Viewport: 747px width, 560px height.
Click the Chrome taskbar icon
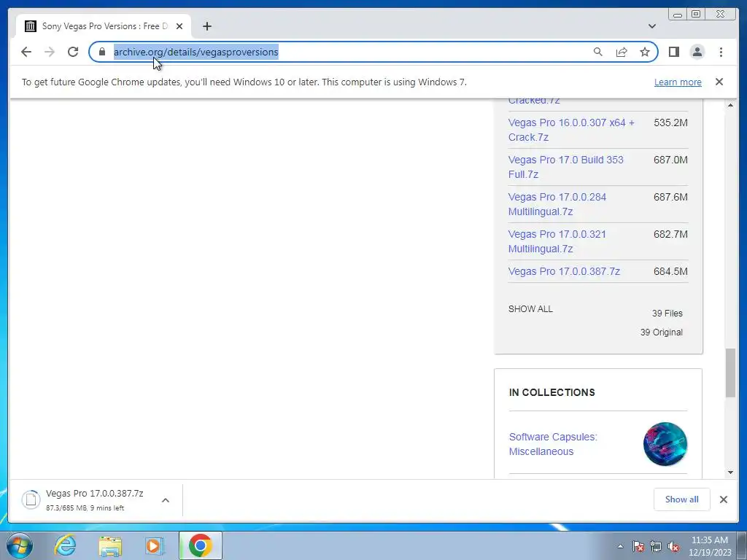200,545
